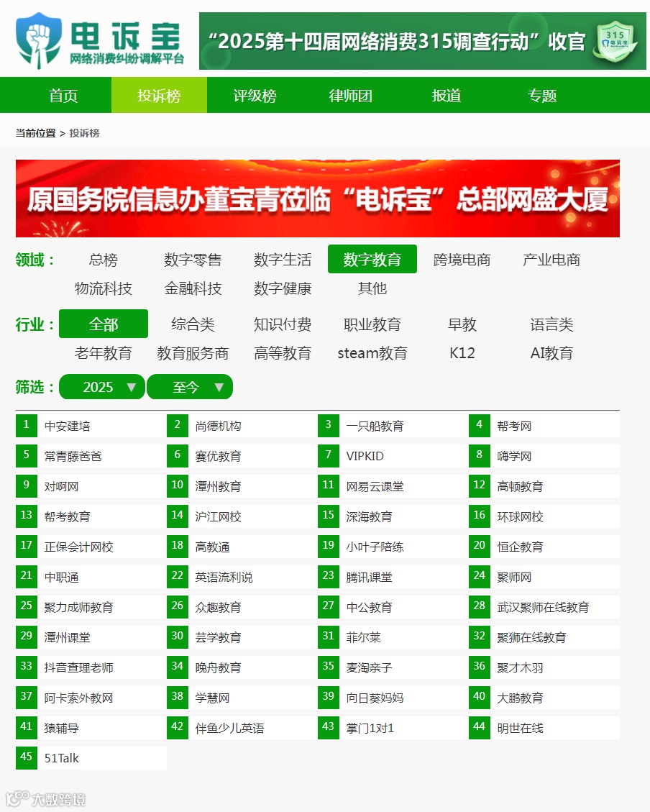Image resolution: width=650 pixels, height=812 pixels.
Task: Open rank 37 entry 阿卡索外教网
Action: point(91,698)
